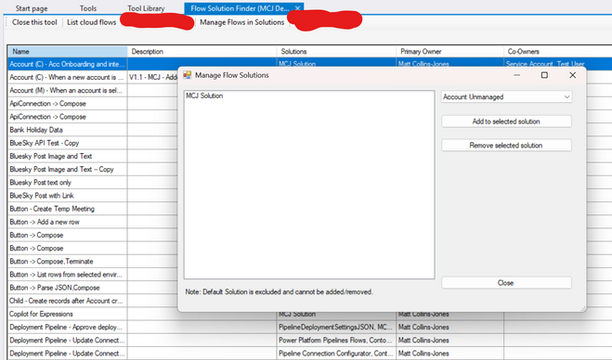
Task: Sort by the Solutions column header
Action: click(336, 51)
